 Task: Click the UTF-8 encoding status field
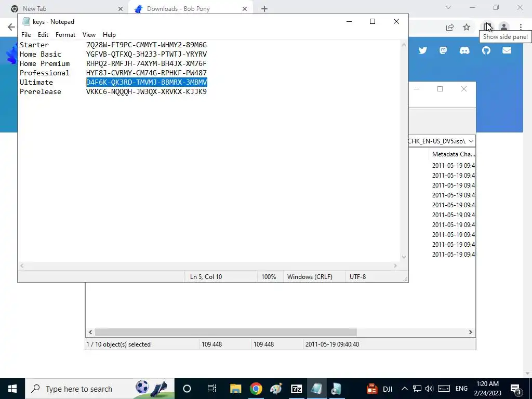pos(373,277)
